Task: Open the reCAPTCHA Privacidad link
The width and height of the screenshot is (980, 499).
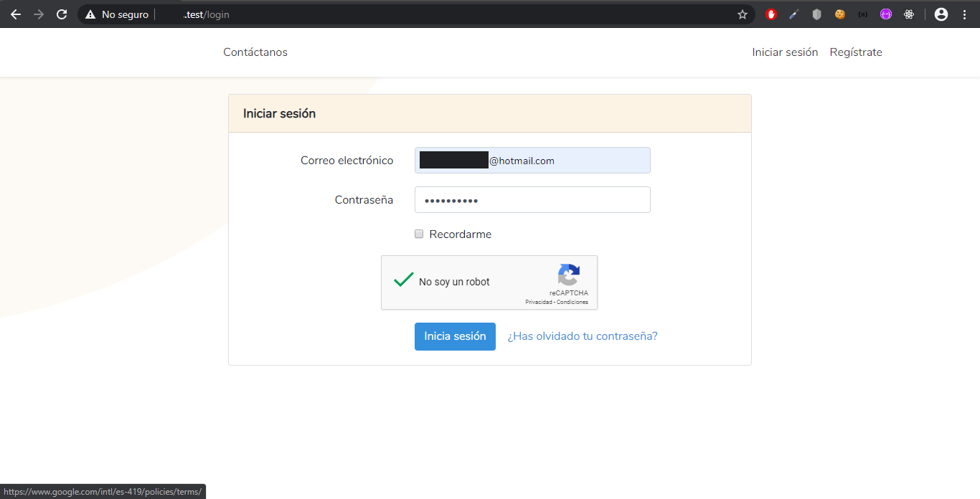Action: 539,303
